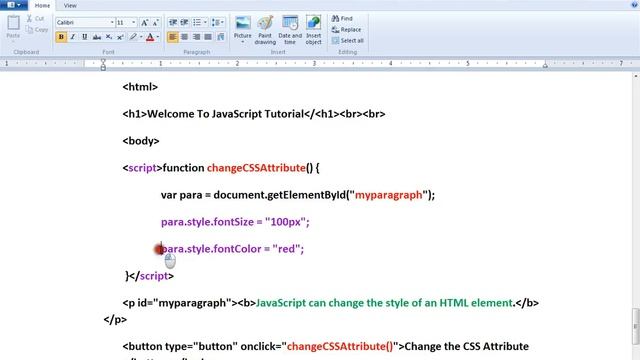Image resolution: width=640 pixels, height=360 pixels.
Task: Switch to the Home ribbon tab
Action: 42,6
